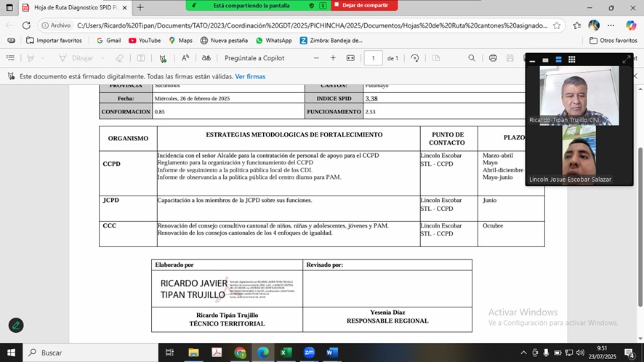Switch Zoom panel to stacked thumbnails view
Viewport: 644px width, 362px height.
(x=558, y=60)
